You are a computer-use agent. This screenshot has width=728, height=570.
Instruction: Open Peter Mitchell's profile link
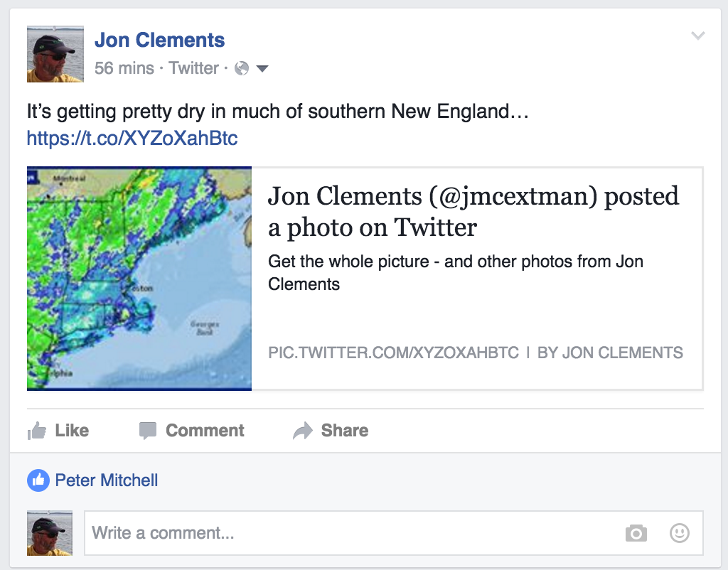click(107, 480)
